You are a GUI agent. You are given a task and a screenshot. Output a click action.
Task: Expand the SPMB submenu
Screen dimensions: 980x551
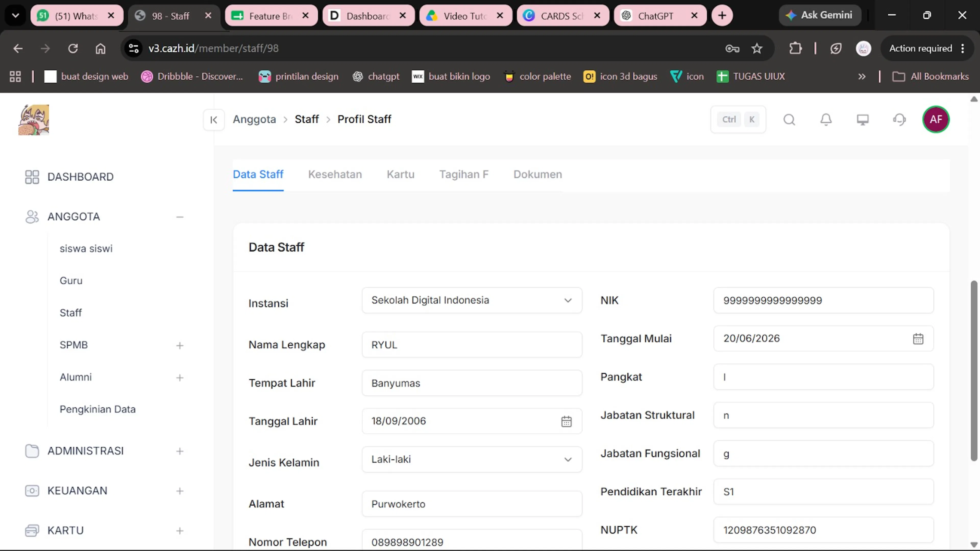tap(180, 345)
